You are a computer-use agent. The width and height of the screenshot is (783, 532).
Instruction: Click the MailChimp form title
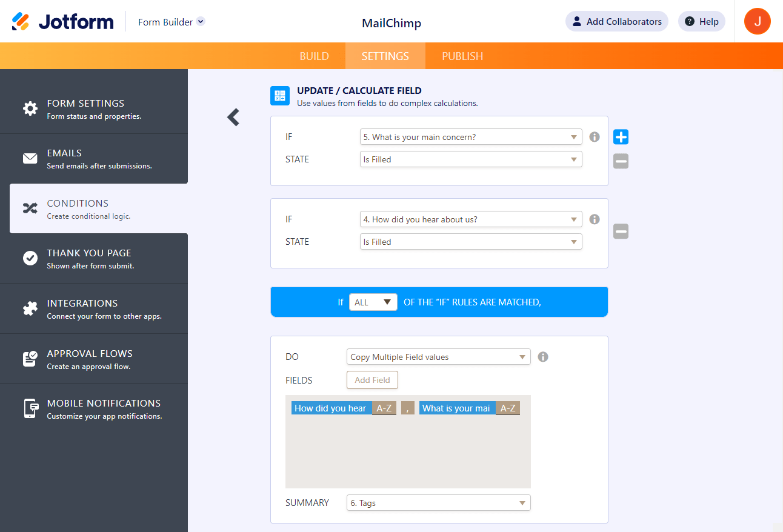[x=391, y=23]
